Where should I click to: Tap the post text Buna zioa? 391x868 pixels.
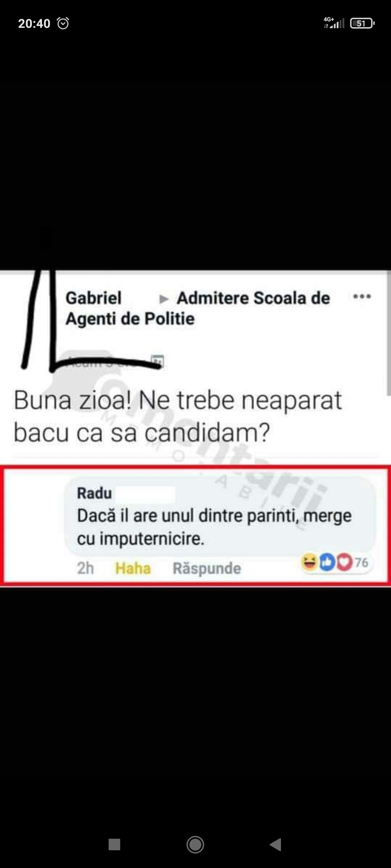click(177, 416)
